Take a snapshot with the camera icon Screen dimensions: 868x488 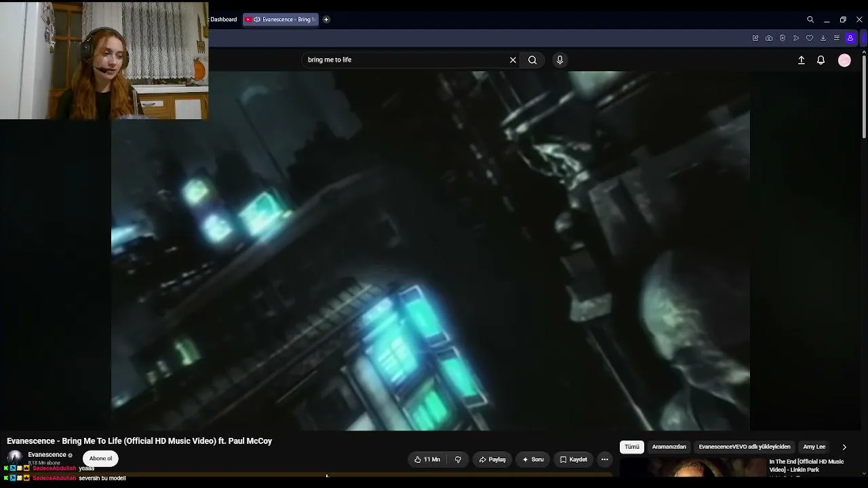pyautogui.click(x=769, y=38)
